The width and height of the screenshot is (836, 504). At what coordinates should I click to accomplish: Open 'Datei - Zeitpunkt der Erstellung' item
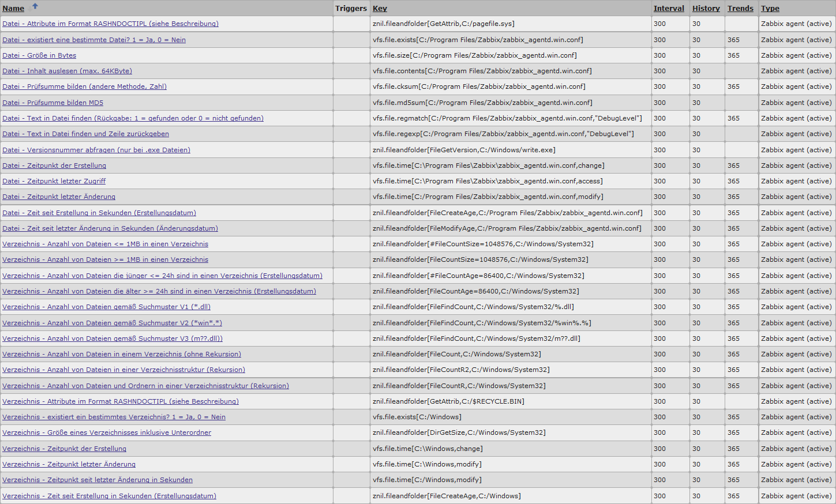pyautogui.click(x=54, y=166)
